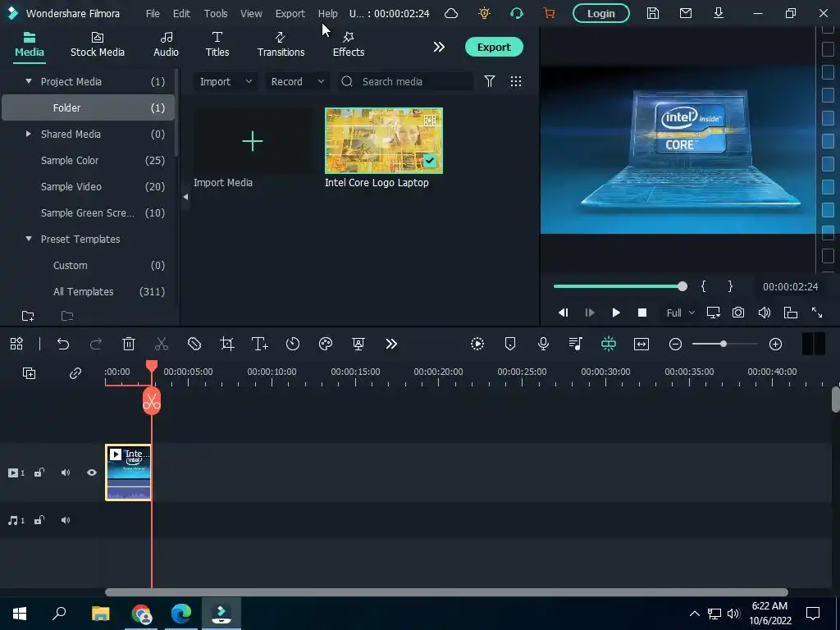Take a snapshot with the camera icon
Image resolution: width=840 pixels, height=630 pixels.
738,313
